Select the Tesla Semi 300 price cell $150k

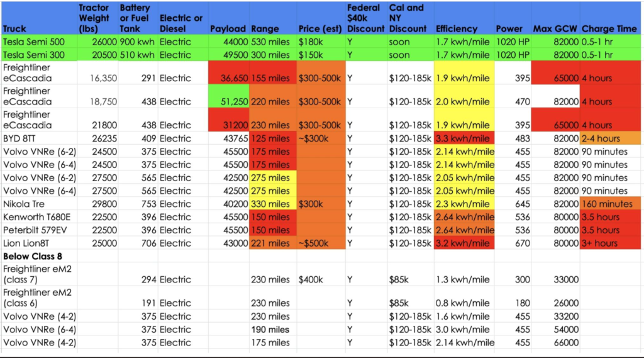pyautogui.click(x=321, y=55)
